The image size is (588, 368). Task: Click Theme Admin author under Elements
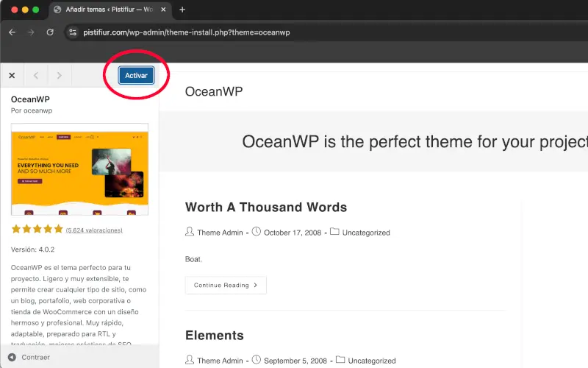(220, 361)
